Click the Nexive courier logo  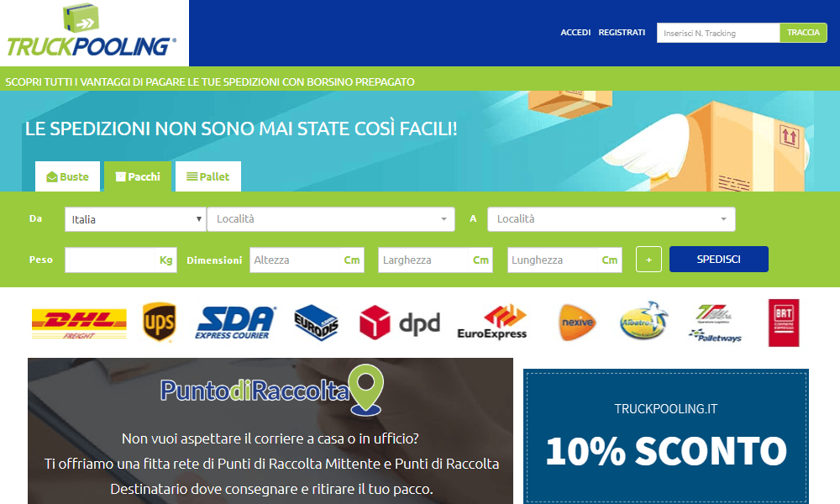(577, 322)
